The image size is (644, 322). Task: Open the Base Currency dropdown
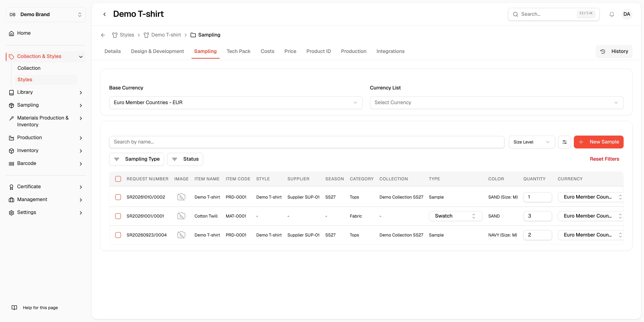click(236, 103)
